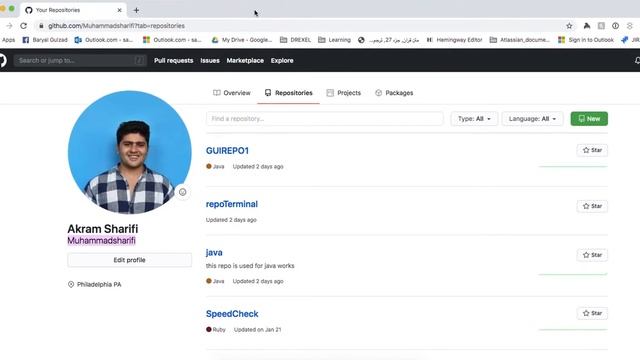The image size is (640, 360).
Task: Star the repoTerminal repository
Action: click(x=592, y=206)
